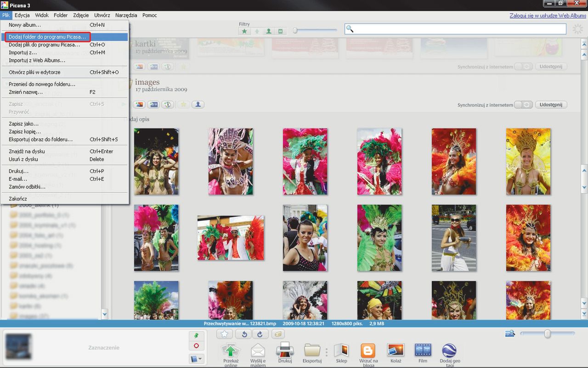
Task: Open add-to-album dropdown in photo tray
Action: (x=196, y=358)
